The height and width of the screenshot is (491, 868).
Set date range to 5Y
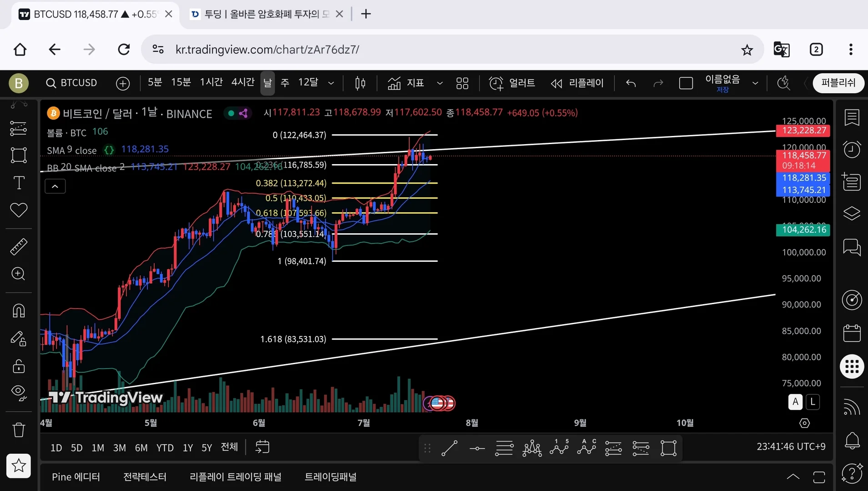207,448
